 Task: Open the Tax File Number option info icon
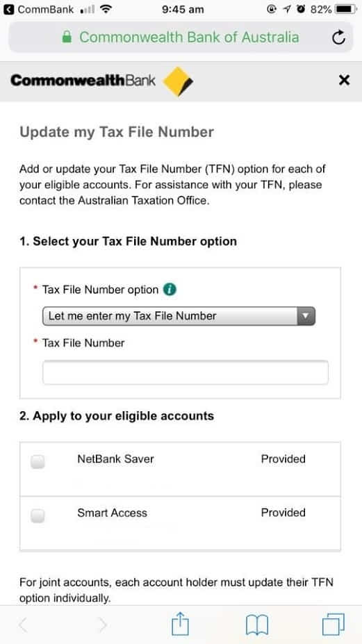tap(170, 290)
